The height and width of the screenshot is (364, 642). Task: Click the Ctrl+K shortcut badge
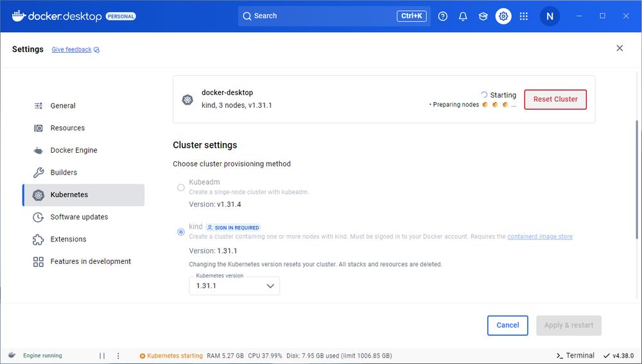pyautogui.click(x=412, y=16)
